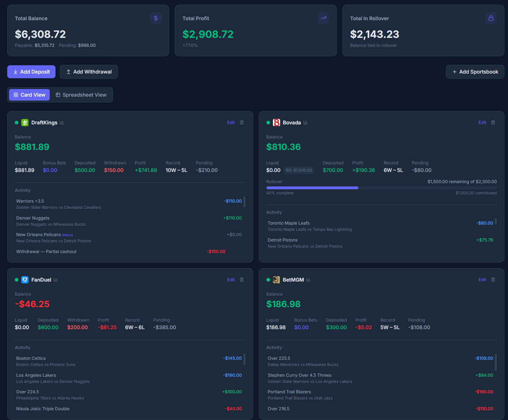Screen dimensions: 508x420
Task: Select the Card View tab
Action: click(30, 95)
